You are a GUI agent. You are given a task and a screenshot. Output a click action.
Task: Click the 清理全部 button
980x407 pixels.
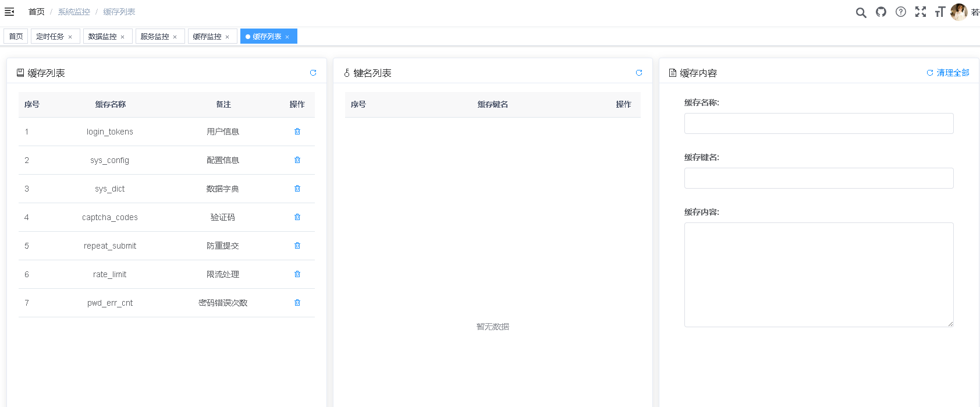[948, 73]
